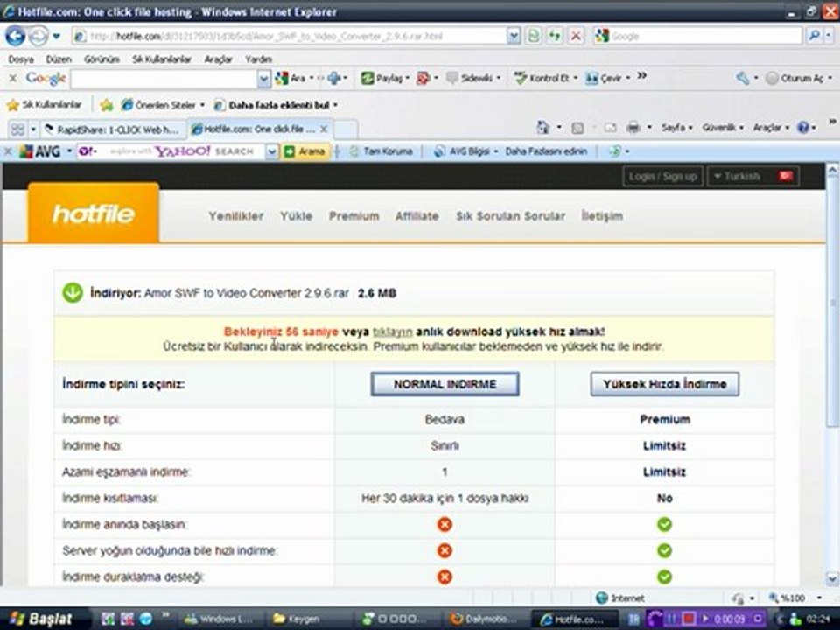
Task: Expand the Önerilen Siteler dropdown
Action: 202,105
